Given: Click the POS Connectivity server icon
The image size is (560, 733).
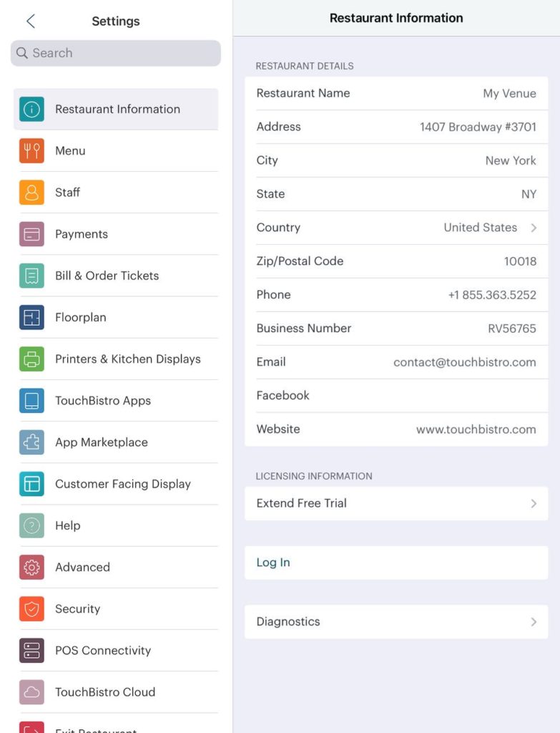Looking at the screenshot, I should 31,650.
